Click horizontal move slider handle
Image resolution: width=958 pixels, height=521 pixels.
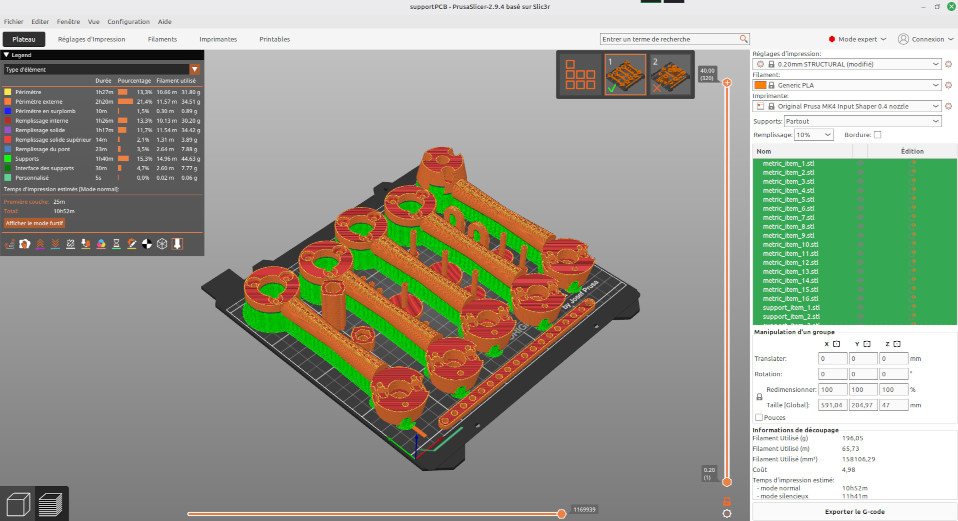point(561,514)
